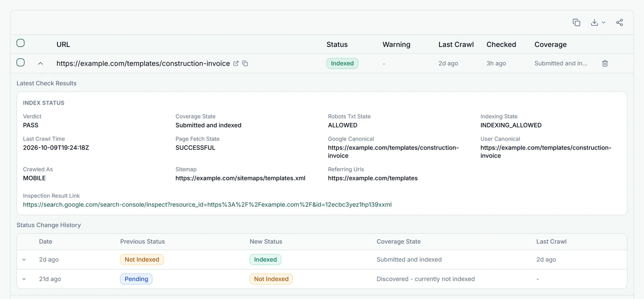Image resolution: width=644 pixels, height=299 pixels.
Task: Select the Last Crawl Time timestamp
Action: tap(56, 147)
